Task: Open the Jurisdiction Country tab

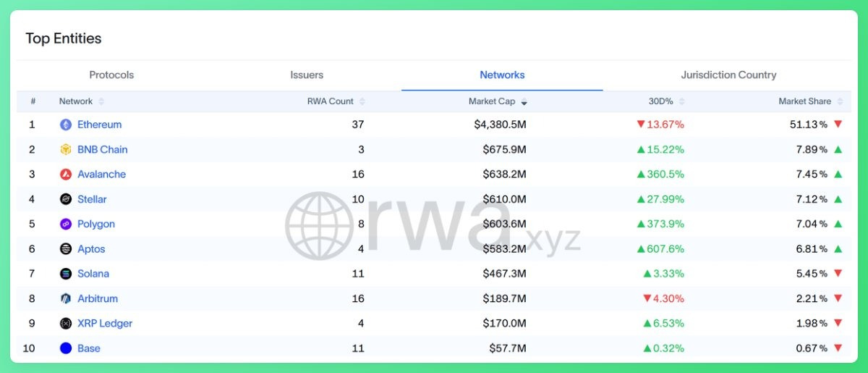Action: coord(728,75)
